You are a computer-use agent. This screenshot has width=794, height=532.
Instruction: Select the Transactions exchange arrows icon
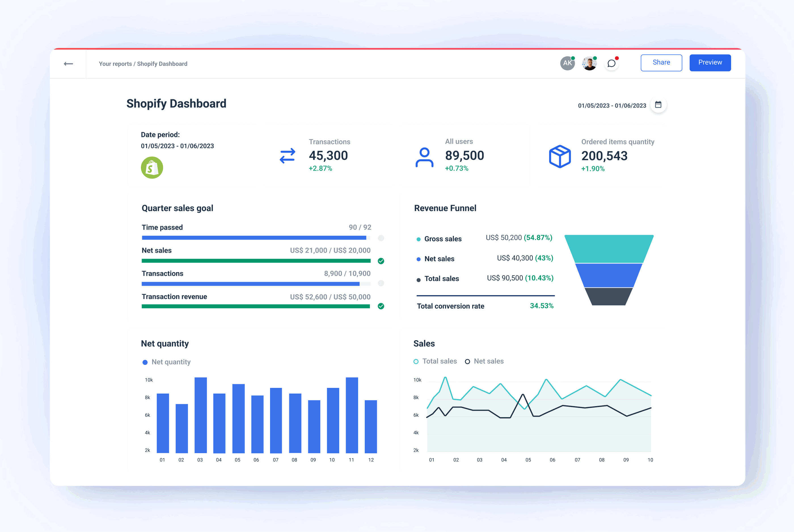click(x=287, y=156)
